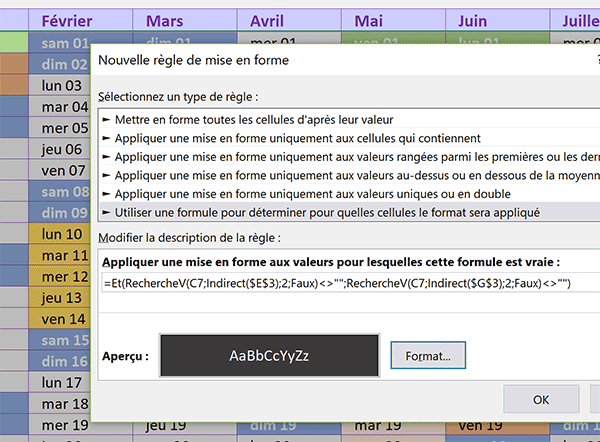The height and width of the screenshot is (442, 600).
Task: Click the AaBbCcYyZz preview box
Action: coord(269,356)
